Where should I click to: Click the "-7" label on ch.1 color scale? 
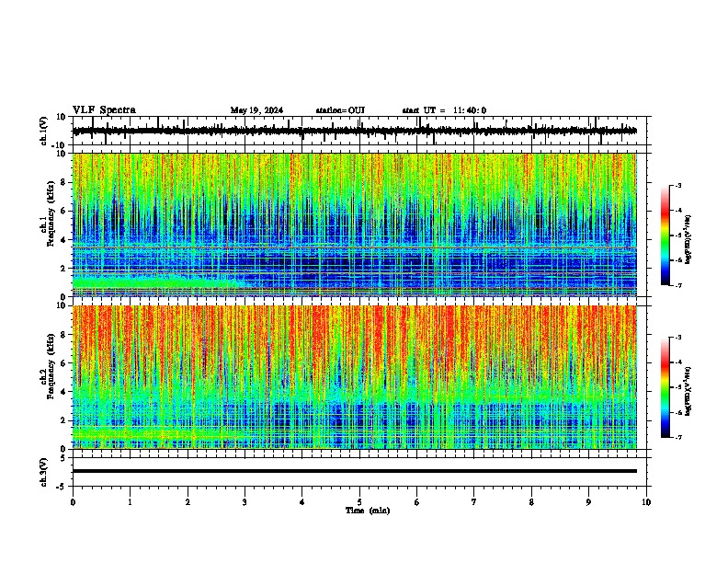(x=678, y=285)
